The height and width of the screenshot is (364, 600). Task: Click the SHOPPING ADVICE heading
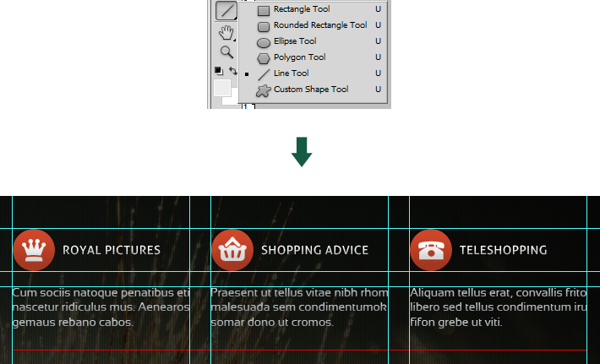(x=314, y=250)
